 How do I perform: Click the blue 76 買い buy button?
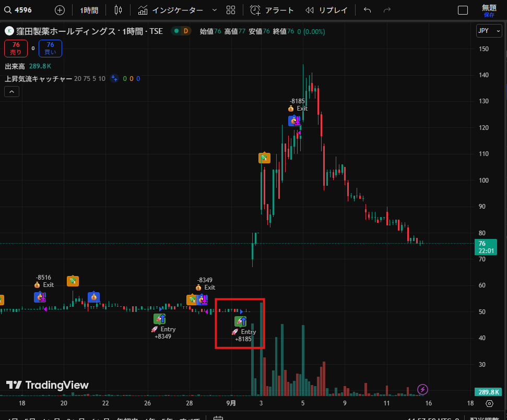(x=50, y=49)
